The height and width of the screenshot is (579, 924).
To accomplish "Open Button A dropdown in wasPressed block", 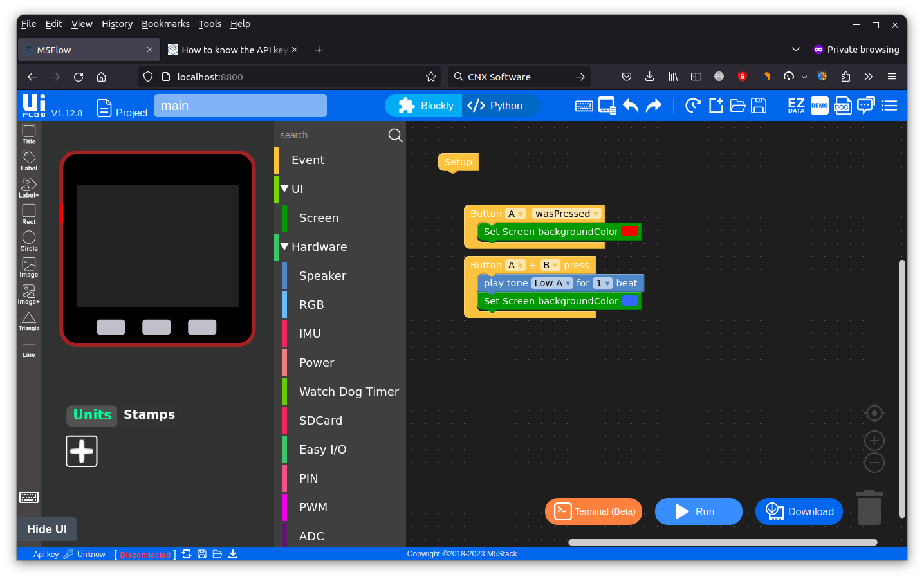I will (515, 214).
